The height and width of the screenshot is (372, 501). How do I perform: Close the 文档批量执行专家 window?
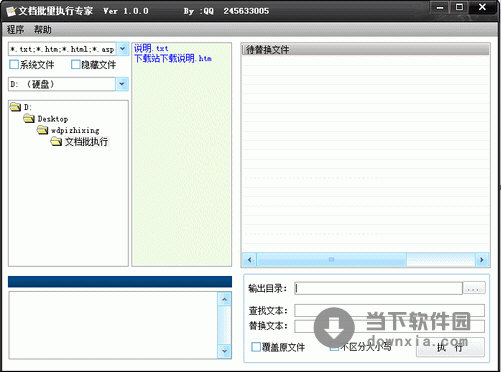coord(482,7)
